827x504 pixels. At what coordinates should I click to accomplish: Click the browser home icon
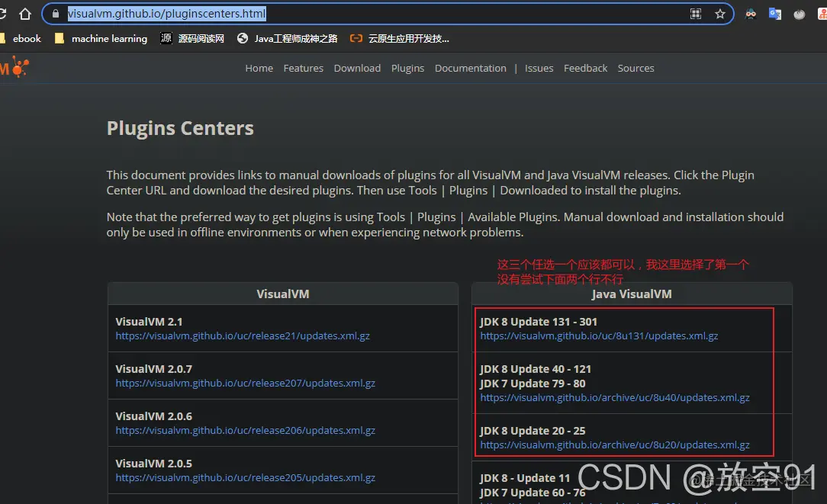tap(24, 14)
